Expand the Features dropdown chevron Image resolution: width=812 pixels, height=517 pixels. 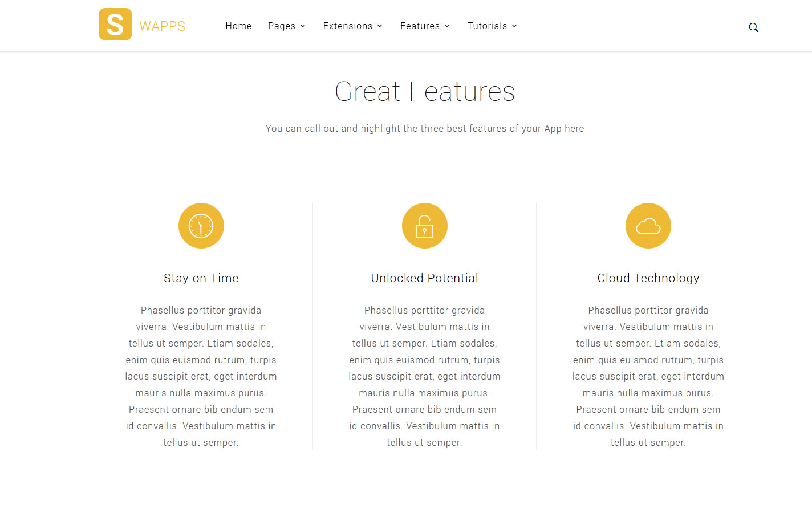[447, 26]
